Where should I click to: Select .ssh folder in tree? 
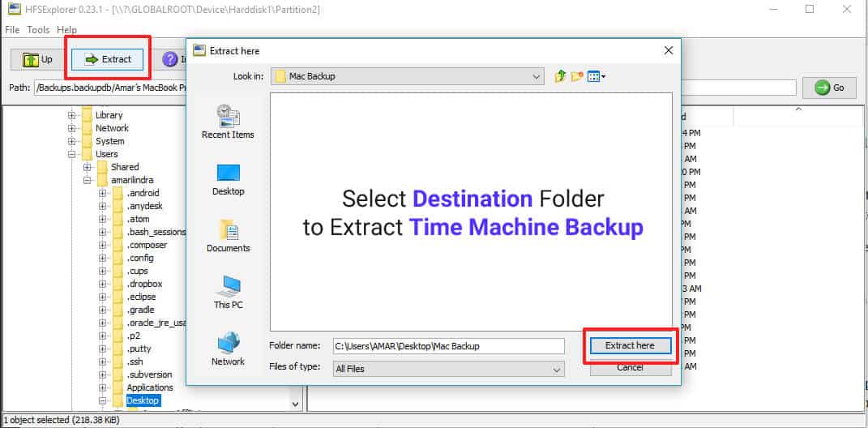(x=135, y=362)
